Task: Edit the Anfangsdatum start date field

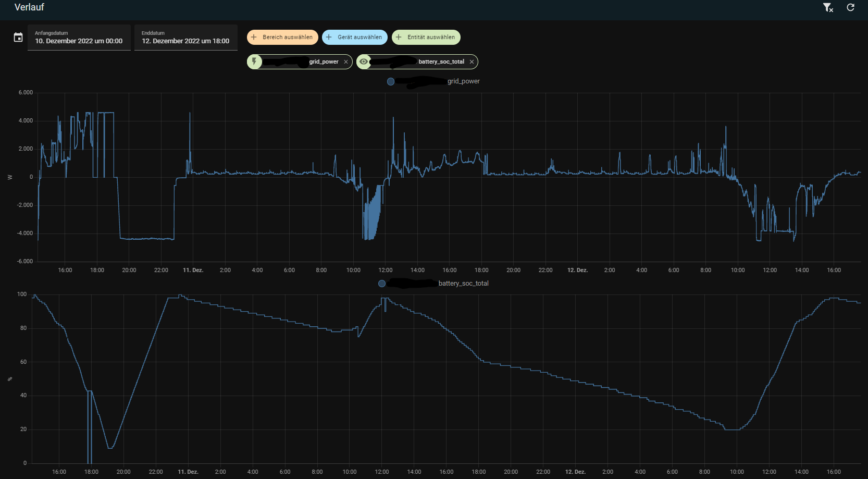Action: click(x=79, y=38)
